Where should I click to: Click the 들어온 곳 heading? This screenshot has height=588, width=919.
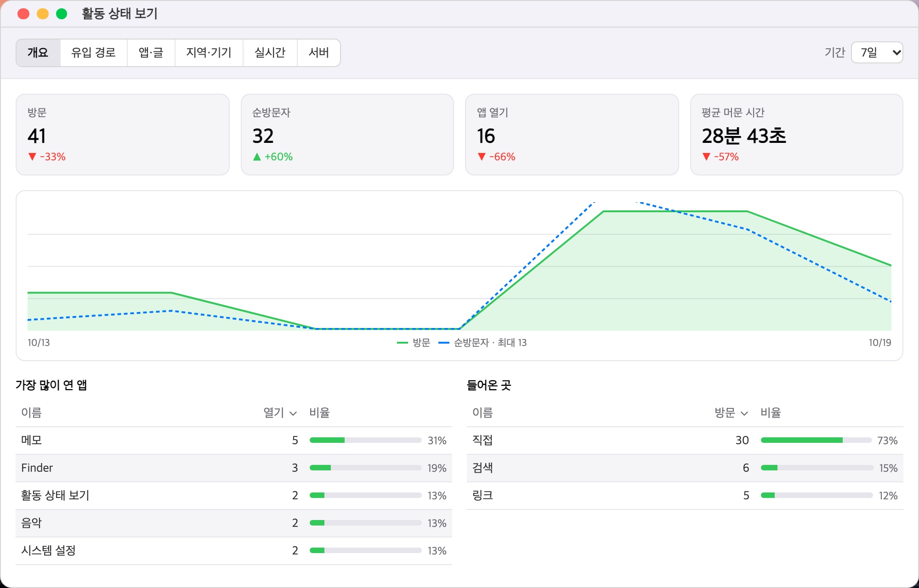(489, 385)
